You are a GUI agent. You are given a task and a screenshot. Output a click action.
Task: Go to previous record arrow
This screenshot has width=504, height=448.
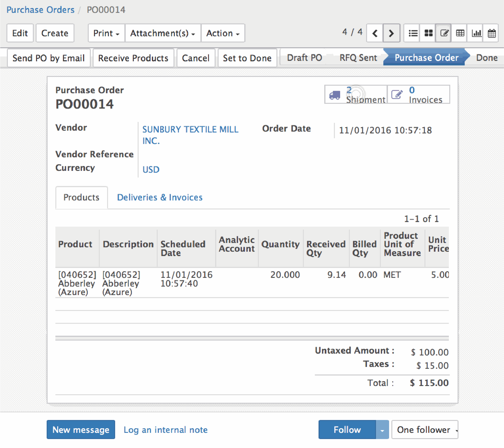(x=375, y=33)
